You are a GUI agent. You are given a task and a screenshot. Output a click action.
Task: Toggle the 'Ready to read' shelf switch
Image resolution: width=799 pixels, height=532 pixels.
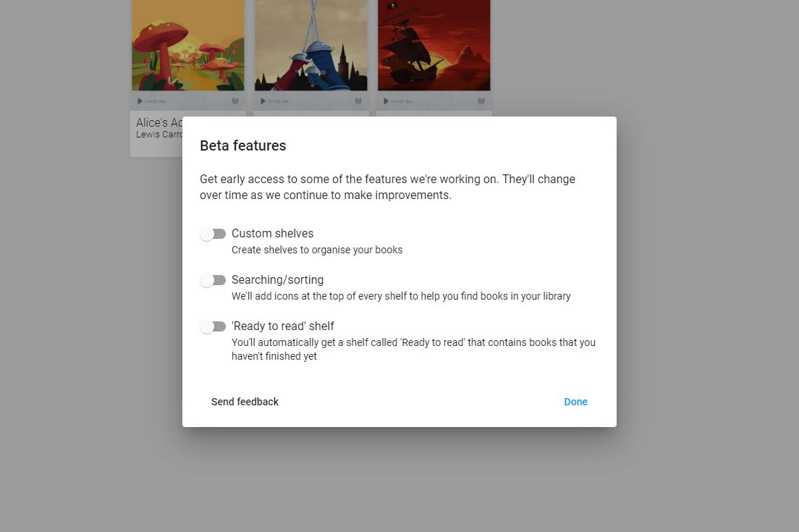[x=213, y=326]
